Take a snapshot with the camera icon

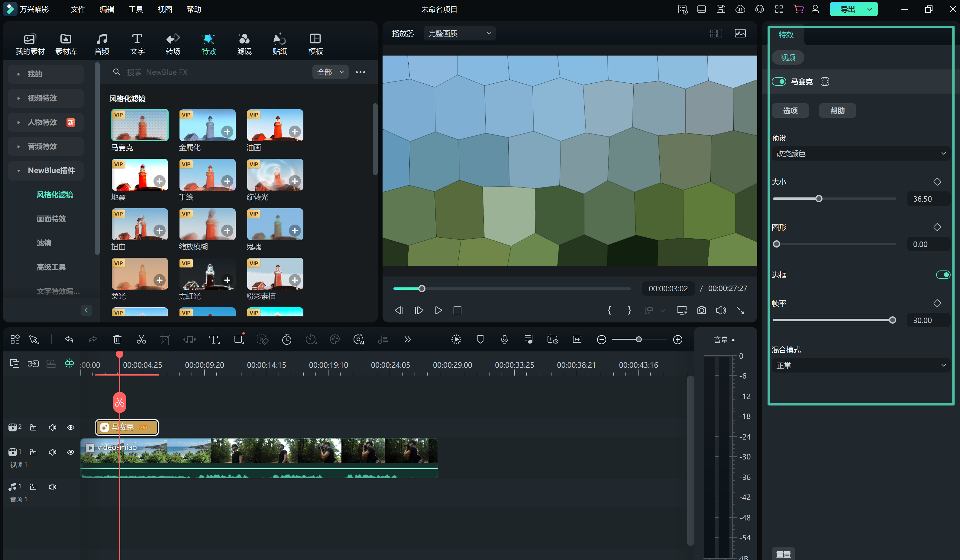pos(701,310)
